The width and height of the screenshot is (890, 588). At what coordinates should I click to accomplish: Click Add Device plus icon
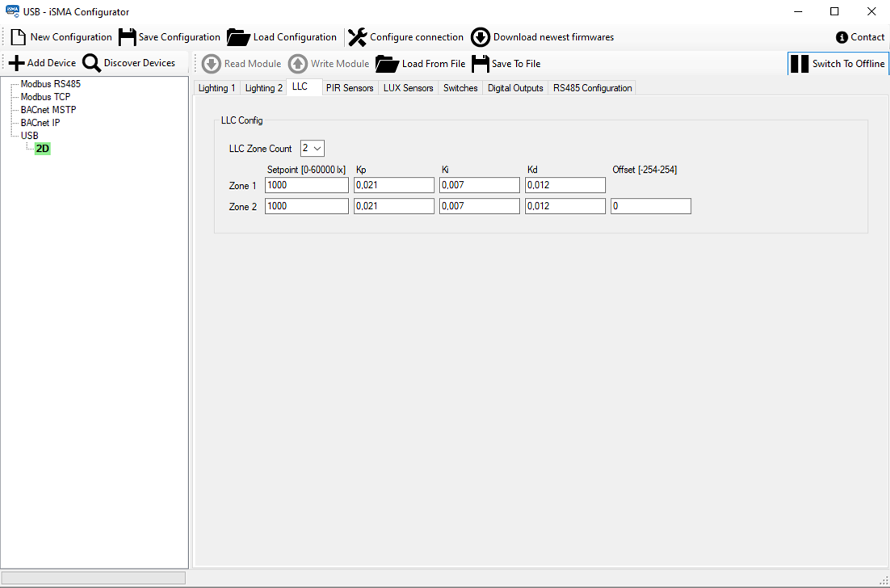click(16, 63)
